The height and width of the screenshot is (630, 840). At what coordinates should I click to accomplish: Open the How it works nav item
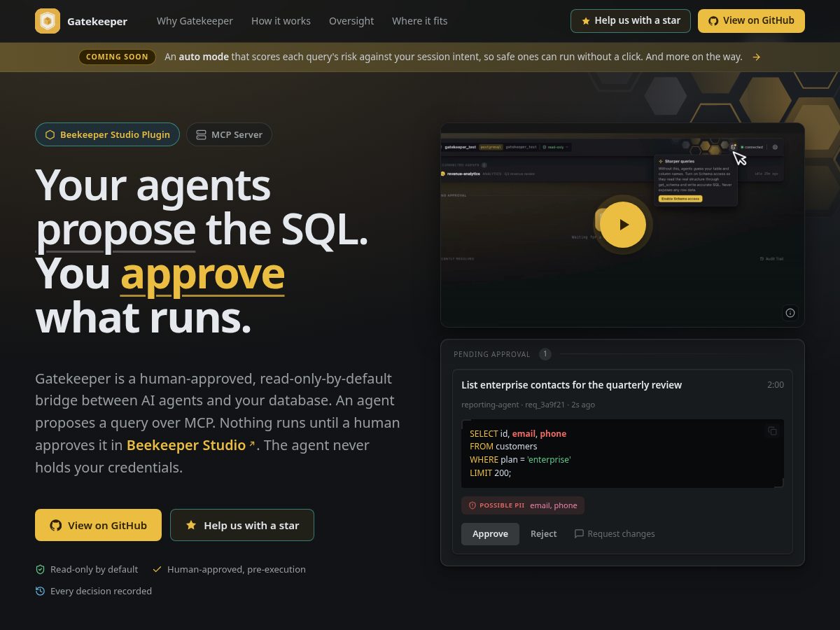tap(281, 21)
